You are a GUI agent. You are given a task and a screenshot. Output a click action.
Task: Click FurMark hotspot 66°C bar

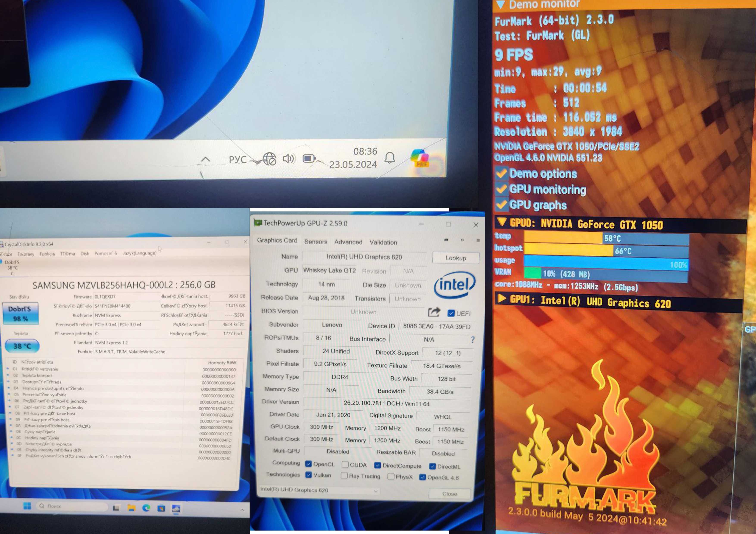pos(606,251)
